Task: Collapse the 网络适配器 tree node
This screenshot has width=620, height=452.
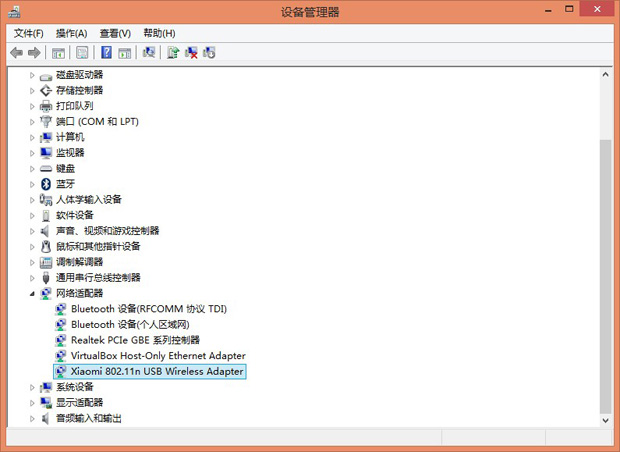Action: click(32, 294)
